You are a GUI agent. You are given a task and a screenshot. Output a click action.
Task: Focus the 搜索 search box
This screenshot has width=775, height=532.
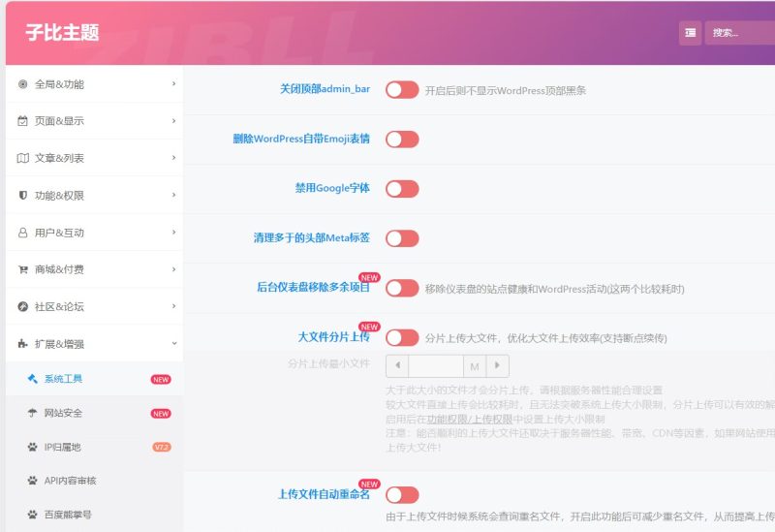(x=740, y=33)
